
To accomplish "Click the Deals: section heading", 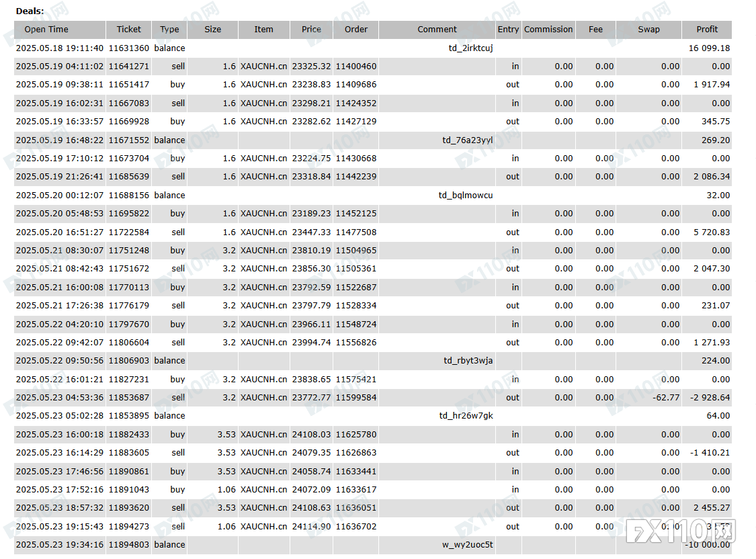I will click(x=30, y=11).
